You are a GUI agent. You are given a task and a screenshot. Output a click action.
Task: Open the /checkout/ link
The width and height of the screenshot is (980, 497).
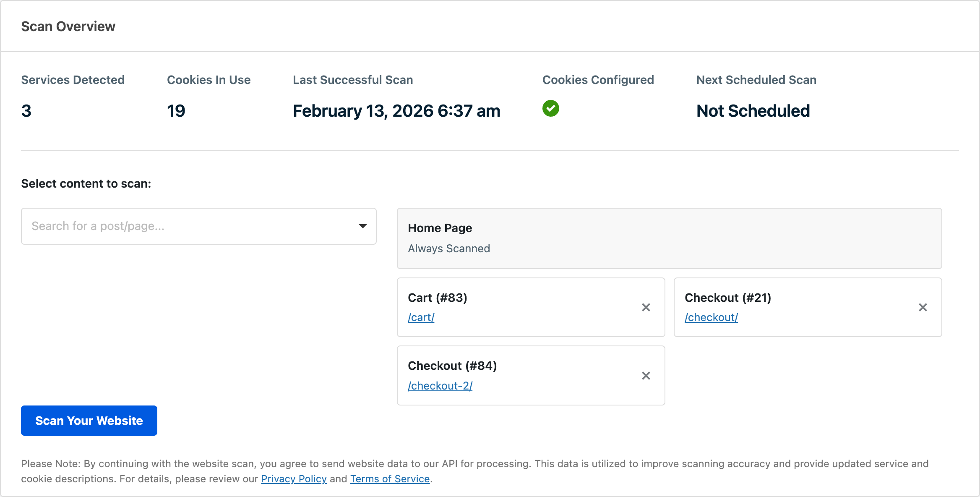point(711,317)
